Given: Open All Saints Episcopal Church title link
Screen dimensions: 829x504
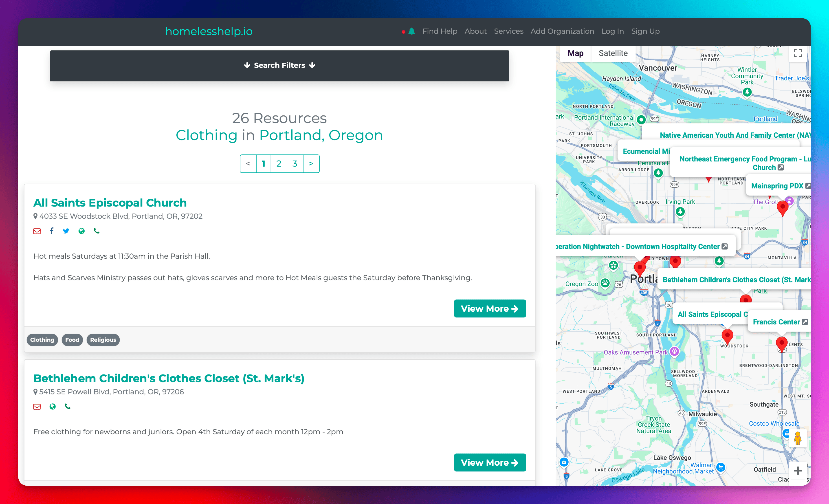Looking at the screenshot, I should [x=110, y=202].
